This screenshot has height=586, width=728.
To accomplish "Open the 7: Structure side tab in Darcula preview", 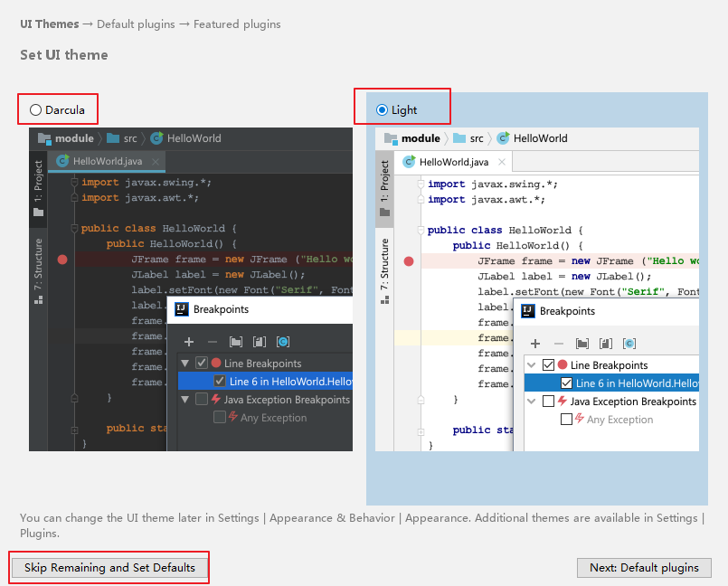I will click(38, 262).
